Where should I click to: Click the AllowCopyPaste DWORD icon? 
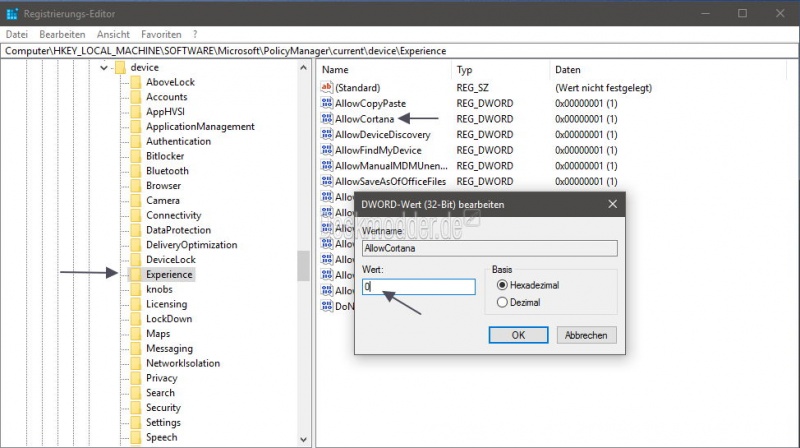click(x=327, y=103)
